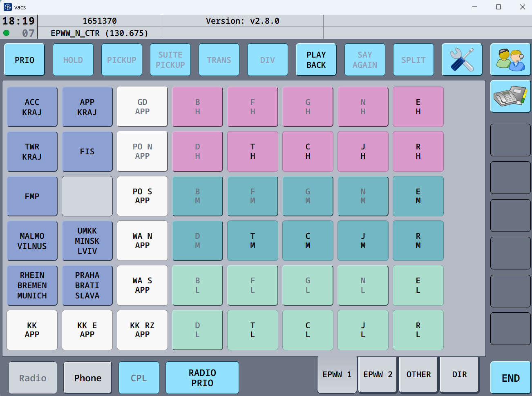Viewport: 532px width, 396px height.
Task: Switch to the EPWW 1 tab
Action: click(337, 374)
